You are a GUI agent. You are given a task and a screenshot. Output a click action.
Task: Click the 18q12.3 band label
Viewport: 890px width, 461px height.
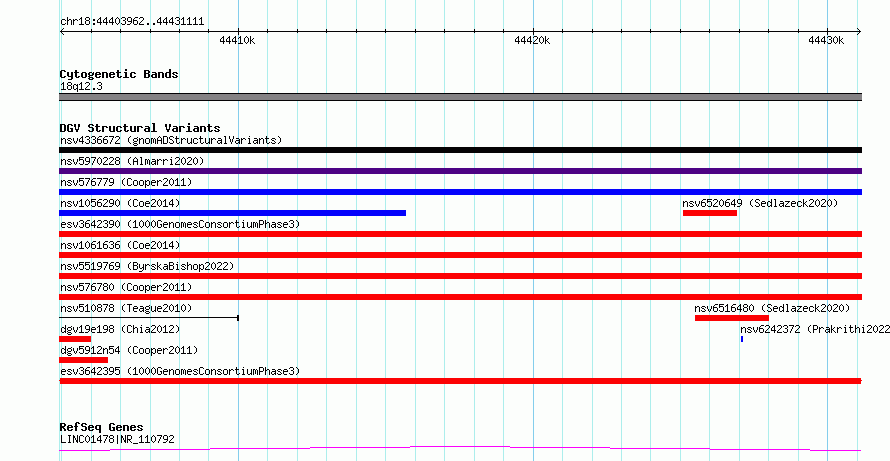82,87
